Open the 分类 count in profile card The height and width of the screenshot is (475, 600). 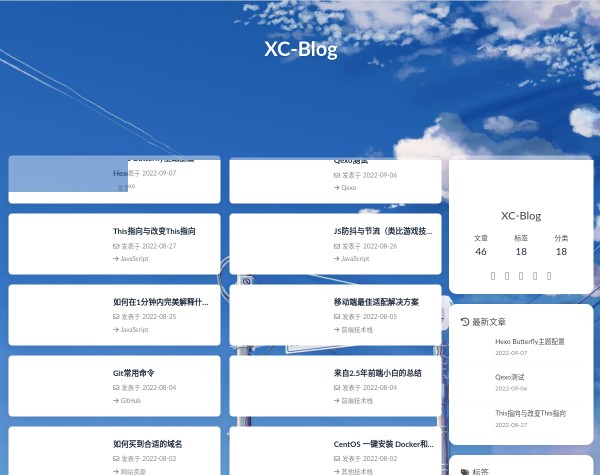(561, 245)
